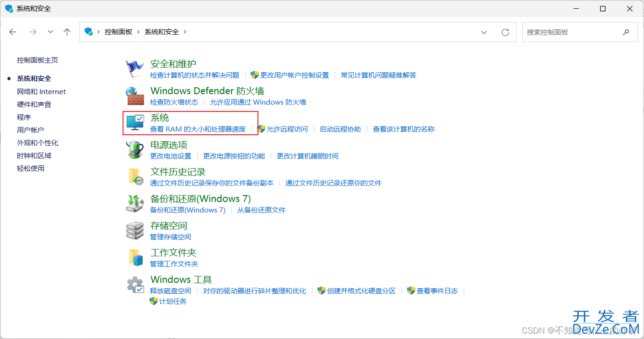
Task: Expand the address bar history dropdown
Action: coord(484,32)
